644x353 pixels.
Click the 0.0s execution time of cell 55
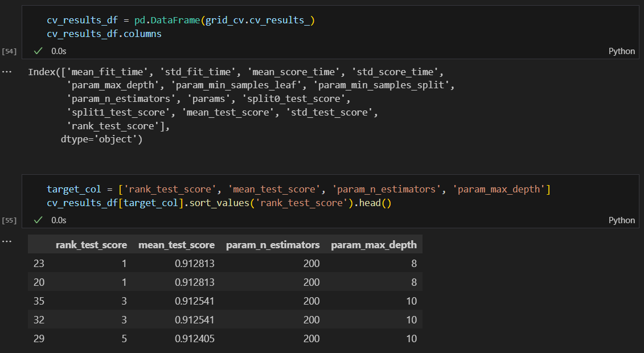tap(59, 220)
